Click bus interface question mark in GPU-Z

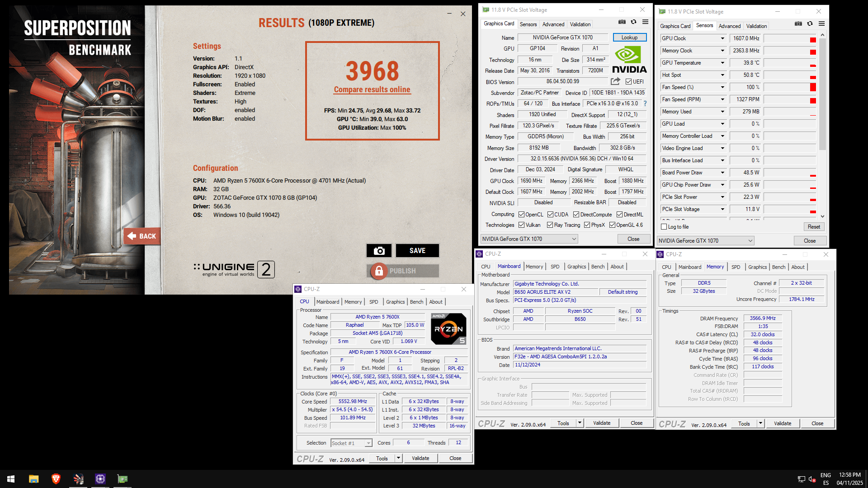(x=645, y=103)
